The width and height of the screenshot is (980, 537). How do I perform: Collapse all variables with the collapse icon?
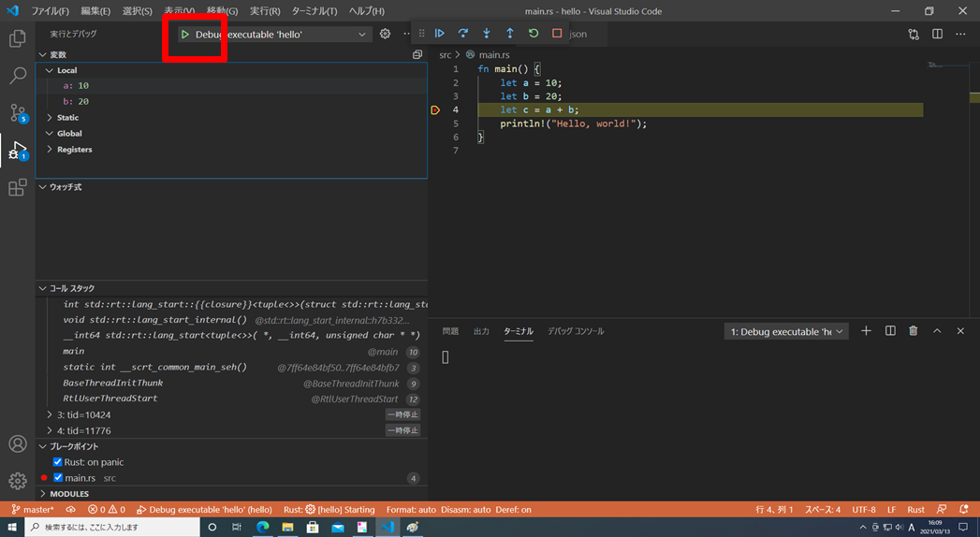[417, 54]
